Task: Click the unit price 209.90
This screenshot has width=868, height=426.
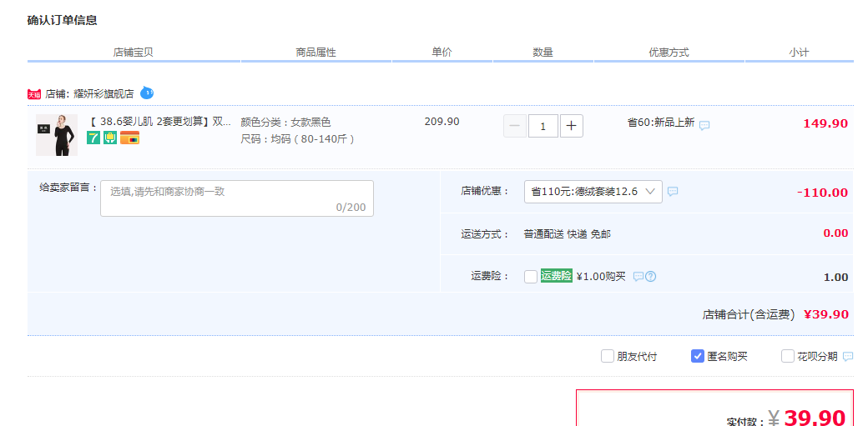Action: click(442, 122)
